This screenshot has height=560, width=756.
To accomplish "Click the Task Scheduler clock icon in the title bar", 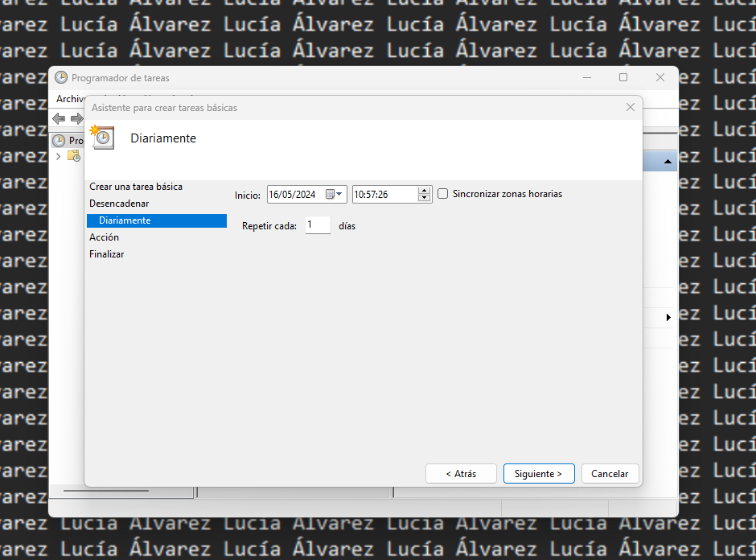I will tap(61, 77).
